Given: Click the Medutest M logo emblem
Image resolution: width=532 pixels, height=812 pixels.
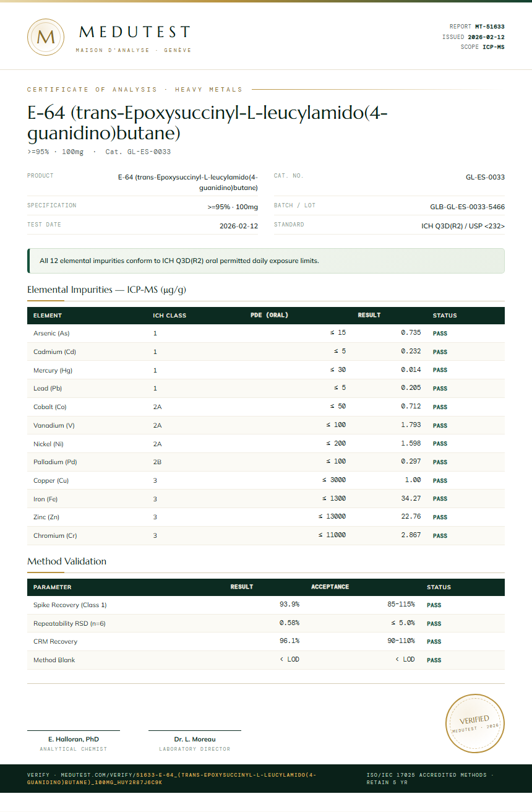Looking at the screenshot, I should [x=46, y=37].
